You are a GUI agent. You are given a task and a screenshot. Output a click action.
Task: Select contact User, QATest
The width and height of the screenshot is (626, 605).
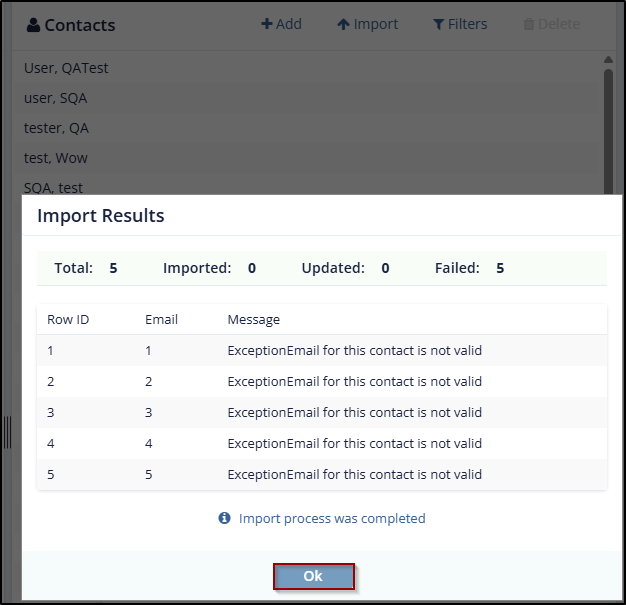coord(66,68)
